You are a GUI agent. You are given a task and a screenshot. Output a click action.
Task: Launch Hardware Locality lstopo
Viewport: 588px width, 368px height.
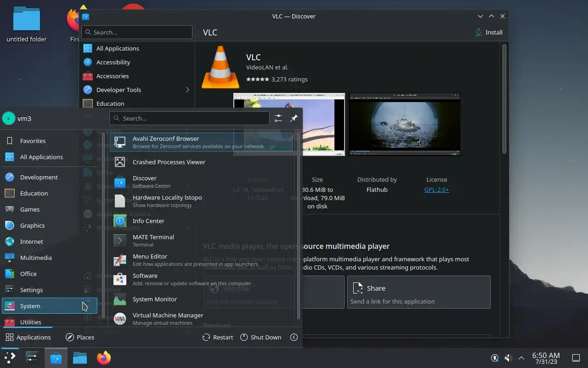(x=201, y=201)
